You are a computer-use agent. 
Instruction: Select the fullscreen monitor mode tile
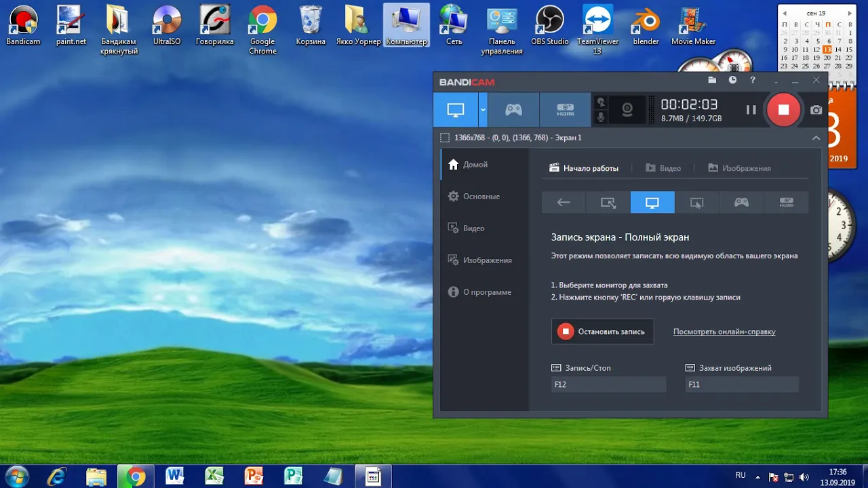652,202
